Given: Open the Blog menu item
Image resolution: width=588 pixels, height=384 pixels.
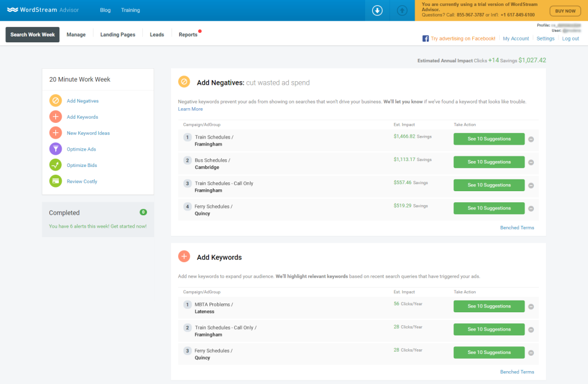Looking at the screenshot, I should [x=105, y=10].
